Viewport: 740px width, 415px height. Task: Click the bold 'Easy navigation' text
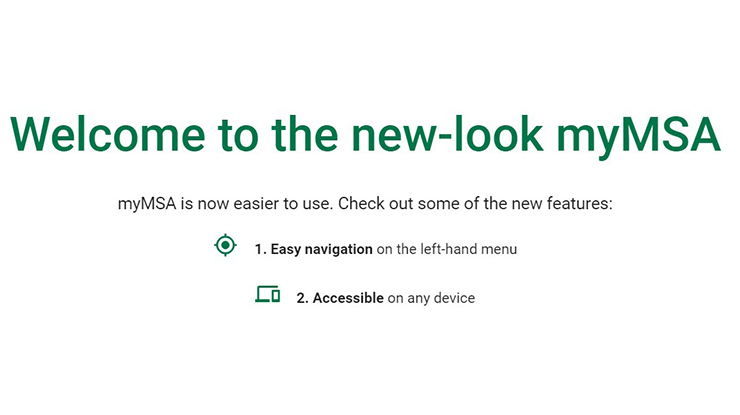321,249
